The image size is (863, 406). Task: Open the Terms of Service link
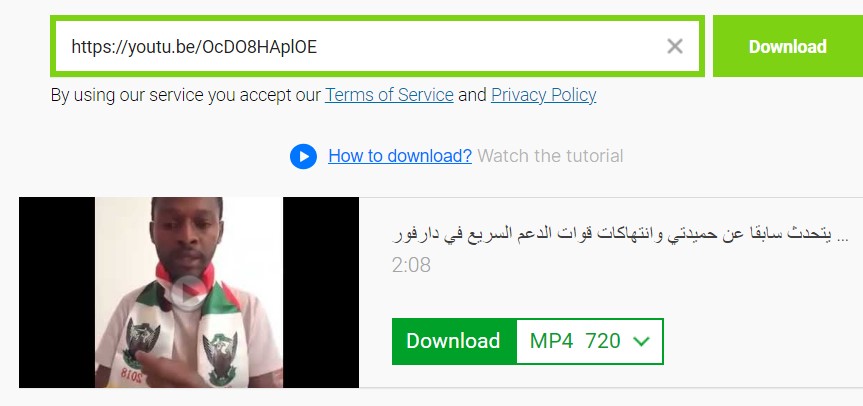[389, 95]
